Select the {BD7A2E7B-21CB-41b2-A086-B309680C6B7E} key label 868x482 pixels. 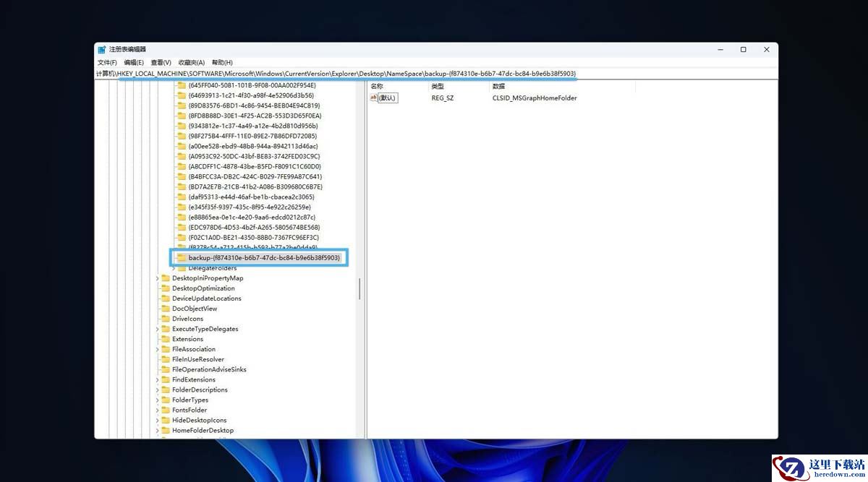tap(255, 186)
